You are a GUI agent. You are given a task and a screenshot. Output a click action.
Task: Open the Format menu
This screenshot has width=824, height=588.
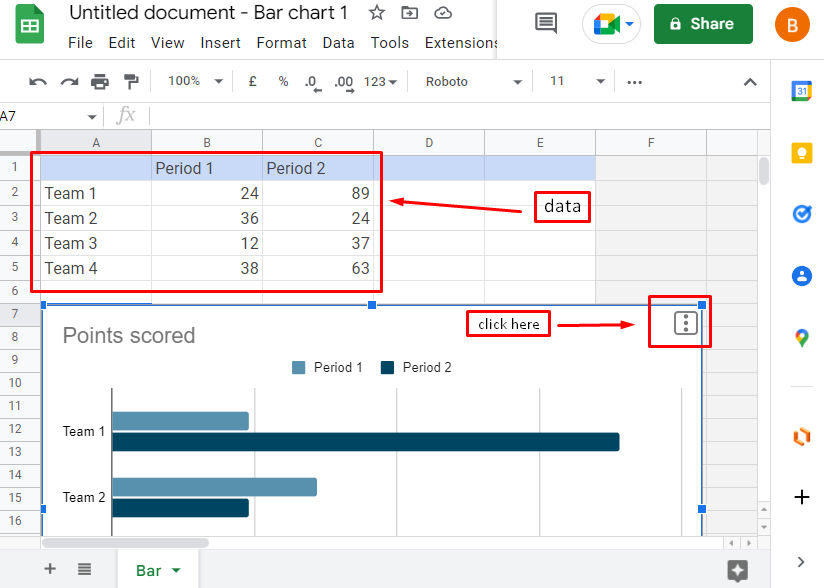pyautogui.click(x=282, y=43)
